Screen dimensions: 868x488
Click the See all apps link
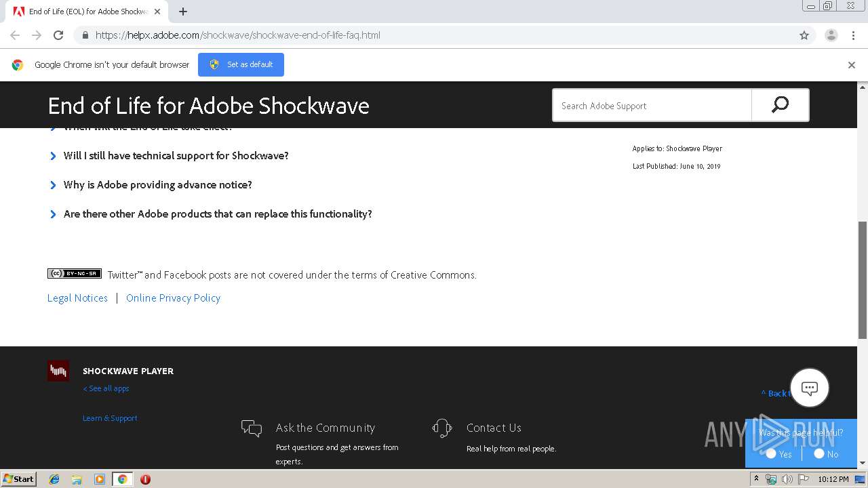click(x=106, y=388)
